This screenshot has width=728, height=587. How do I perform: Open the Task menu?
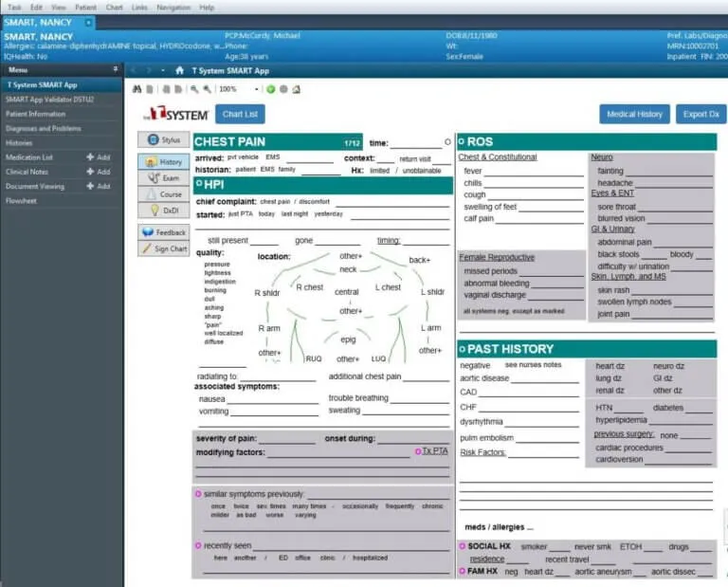[x=14, y=8]
